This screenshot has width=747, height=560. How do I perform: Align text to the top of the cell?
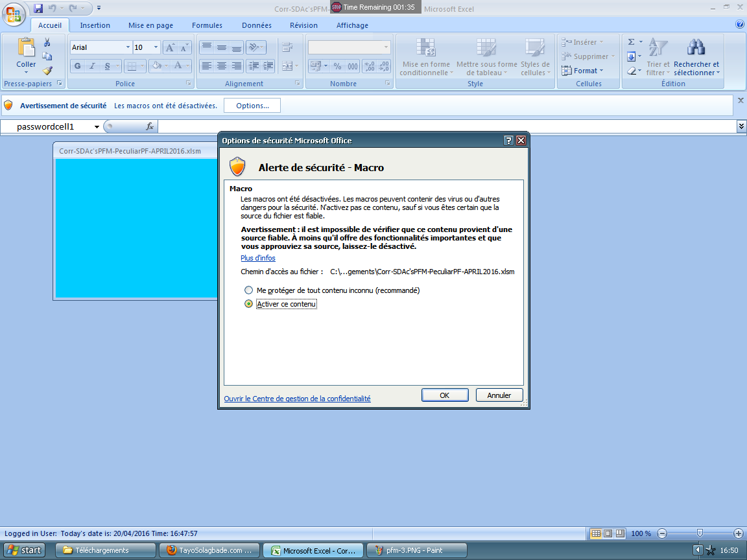pyautogui.click(x=206, y=47)
